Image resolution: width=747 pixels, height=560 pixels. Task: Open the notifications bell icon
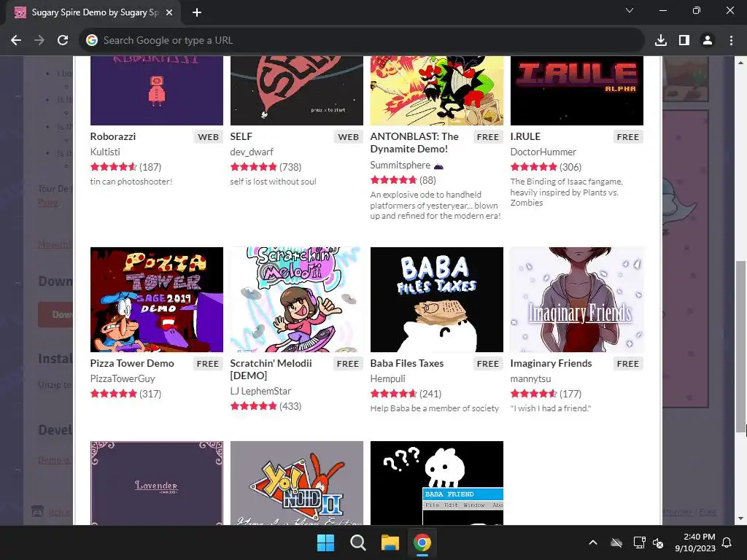pyautogui.click(x=727, y=542)
